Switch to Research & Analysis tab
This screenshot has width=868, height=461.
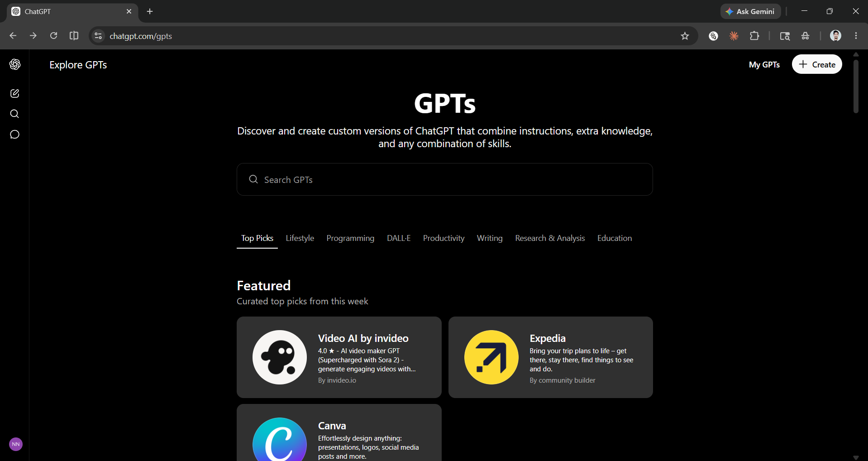click(x=550, y=238)
